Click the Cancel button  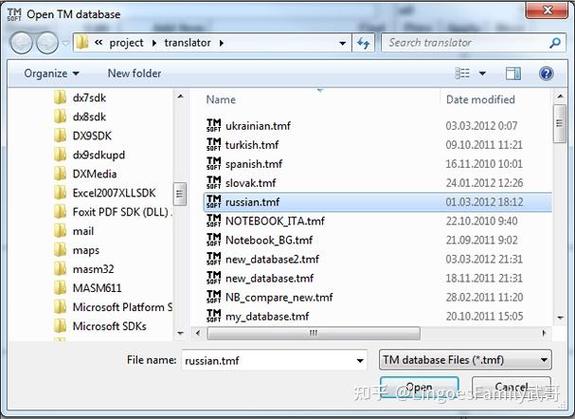point(511,387)
